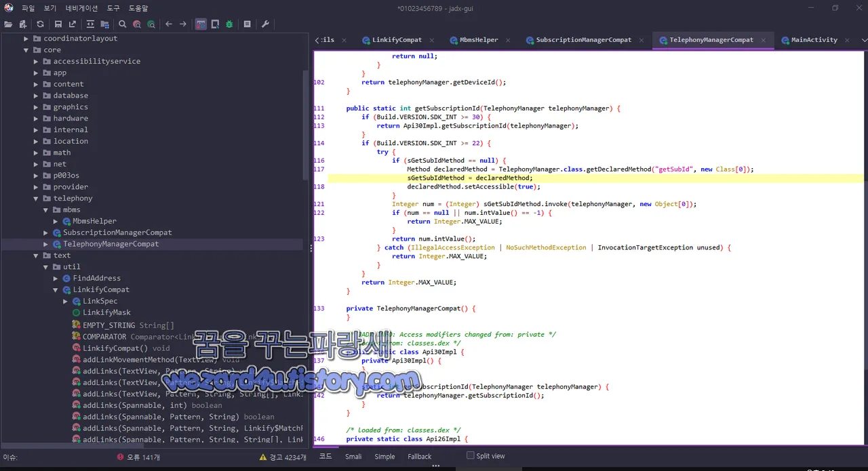Click the panel divider collapse handle

click(311, 248)
